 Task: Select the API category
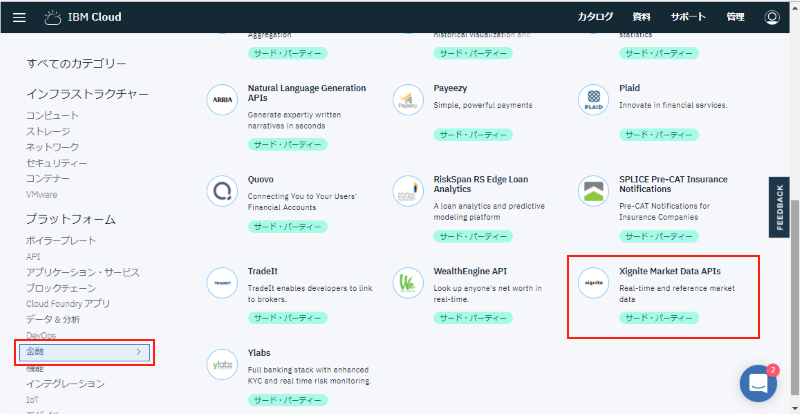(x=33, y=256)
